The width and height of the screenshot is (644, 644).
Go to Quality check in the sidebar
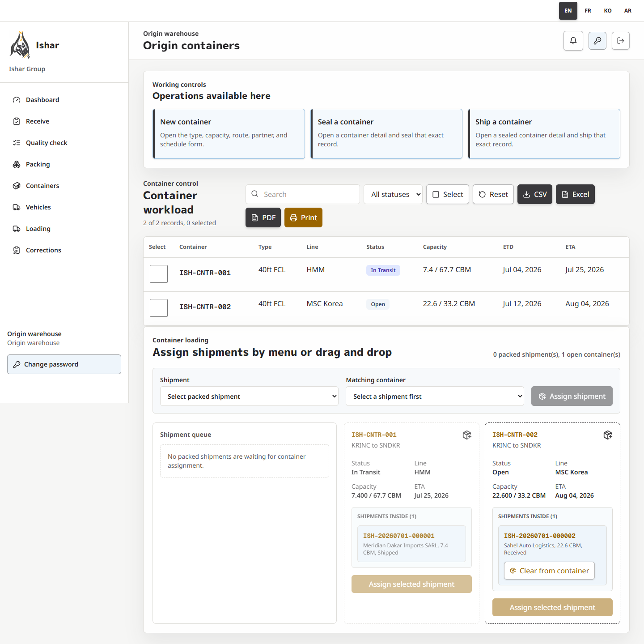(x=47, y=143)
